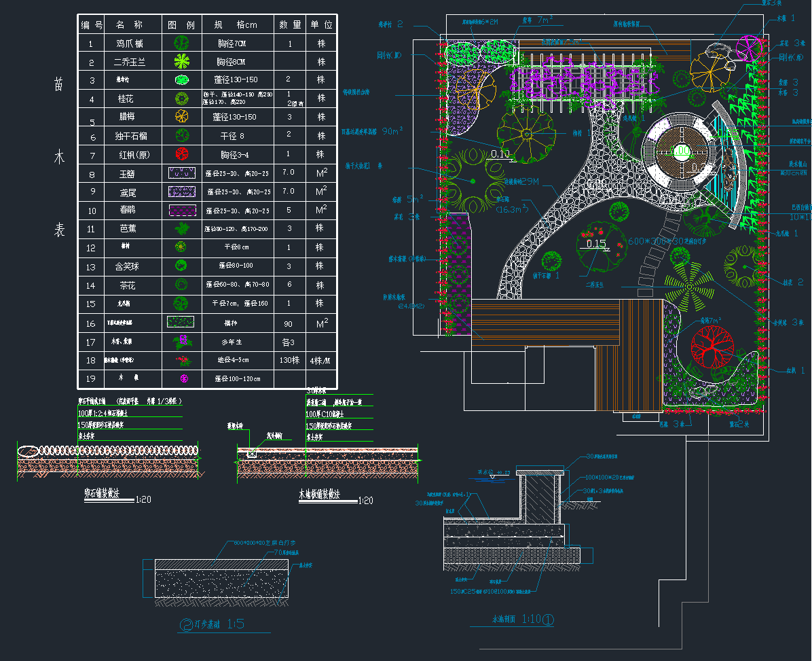Select the 0.15 elevation label on plan
The image size is (812, 661).
pyautogui.click(x=596, y=244)
